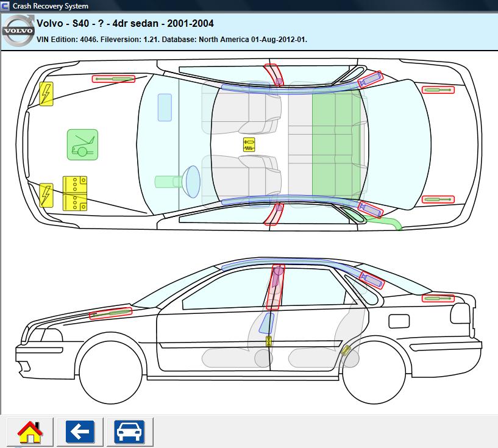This screenshot has width=498, height=448.
Task: Select the green steering column in top view
Action: click(x=168, y=182)
